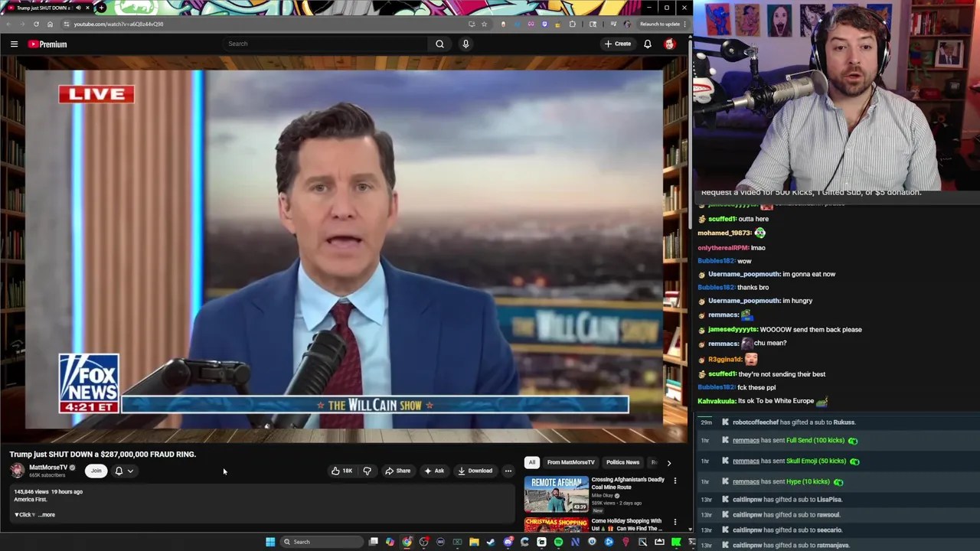Image resolution: width=980 pixels, height=551 pixels.
Task: Click the YouTube search box
Action: pos(325,44)
